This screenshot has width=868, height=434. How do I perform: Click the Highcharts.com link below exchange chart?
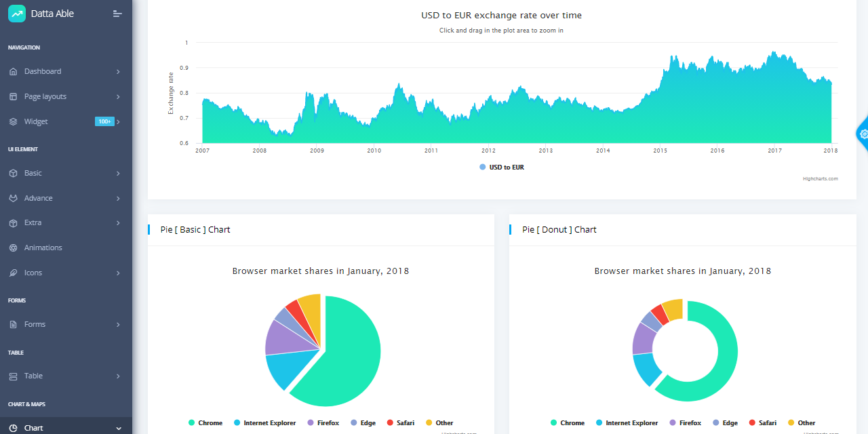coord(819,178)
